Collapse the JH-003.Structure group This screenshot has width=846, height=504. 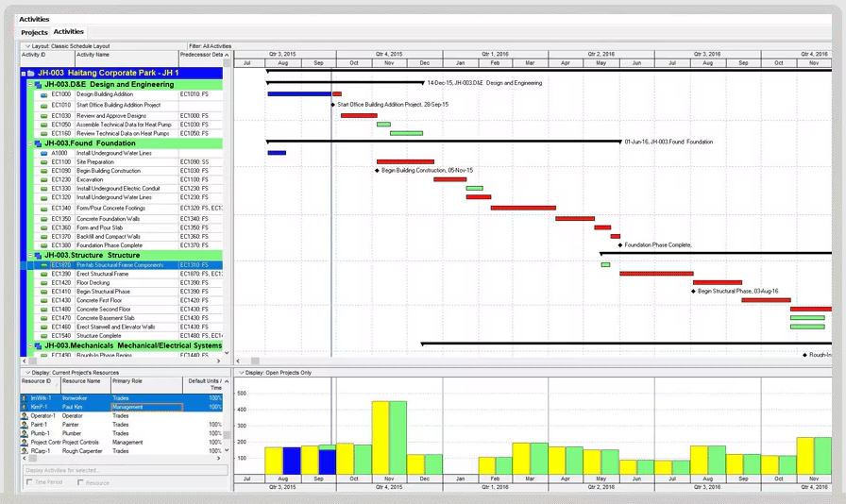(31, 255)
